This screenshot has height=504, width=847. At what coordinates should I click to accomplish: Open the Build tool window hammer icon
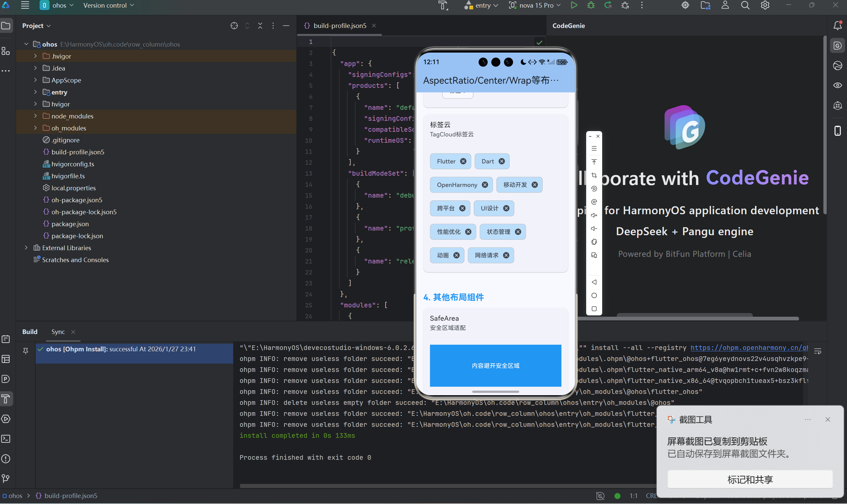[6, 399]
